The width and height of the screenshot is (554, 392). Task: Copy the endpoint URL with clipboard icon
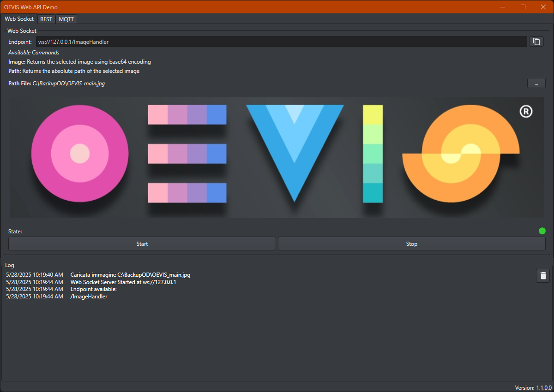(536, 42)
